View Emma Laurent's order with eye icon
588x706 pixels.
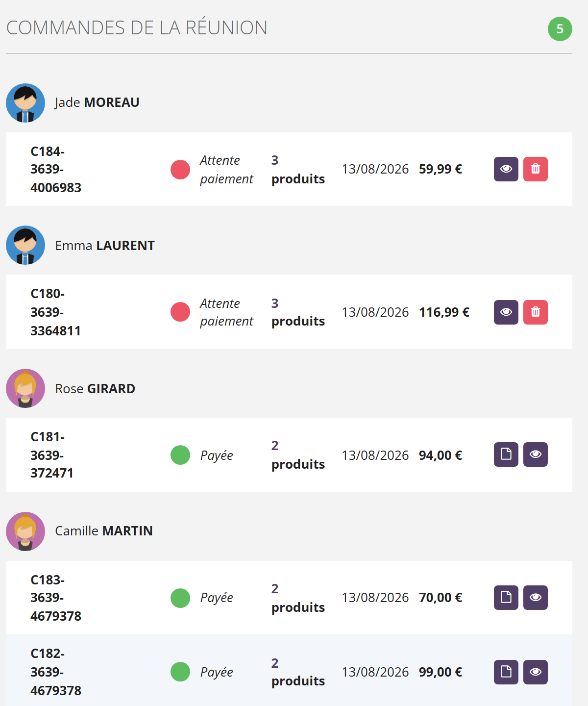click(x=506, y=312)
